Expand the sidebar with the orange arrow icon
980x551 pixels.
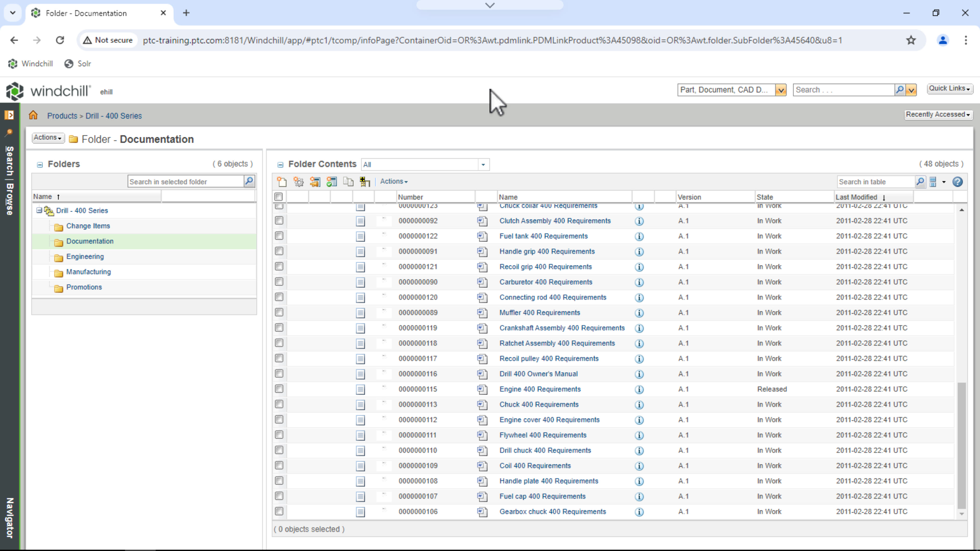[9, 115]
